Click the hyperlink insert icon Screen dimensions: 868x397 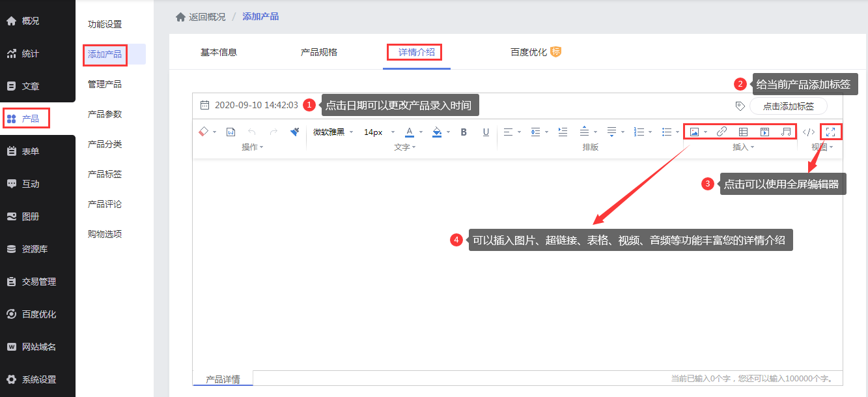pyautogui.click(x=721, y=132)
